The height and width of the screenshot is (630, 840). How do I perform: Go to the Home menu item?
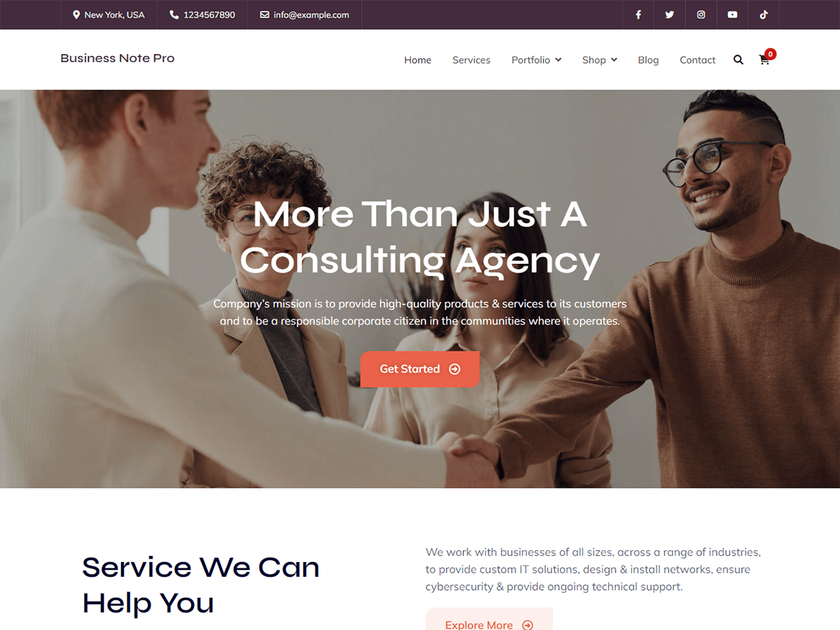(x=418, y=60)
